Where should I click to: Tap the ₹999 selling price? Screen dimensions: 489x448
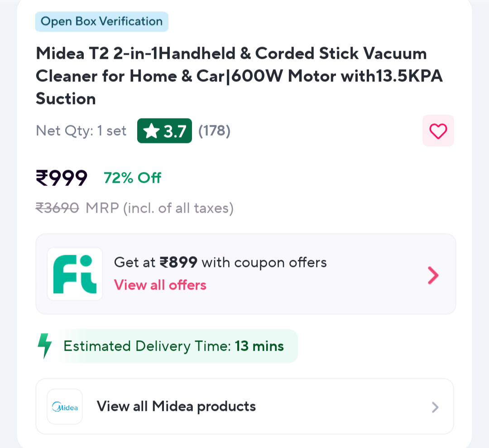[x=62, y=178]
